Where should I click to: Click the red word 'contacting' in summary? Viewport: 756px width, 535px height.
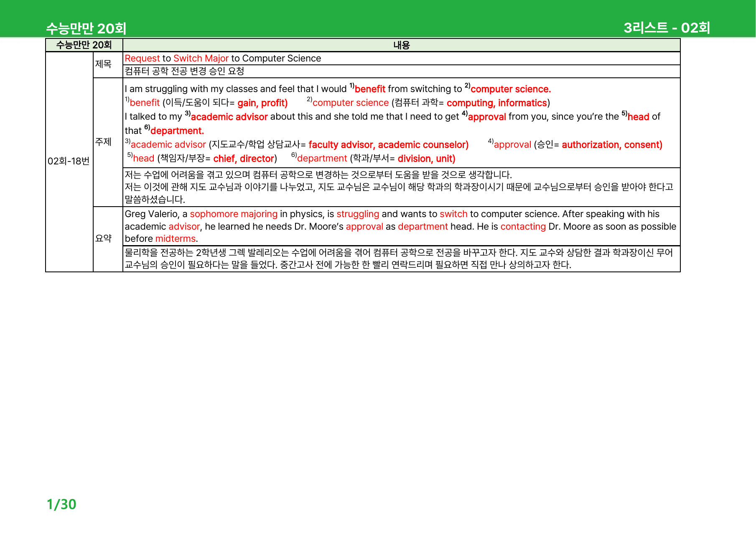[x=523, y=227]
